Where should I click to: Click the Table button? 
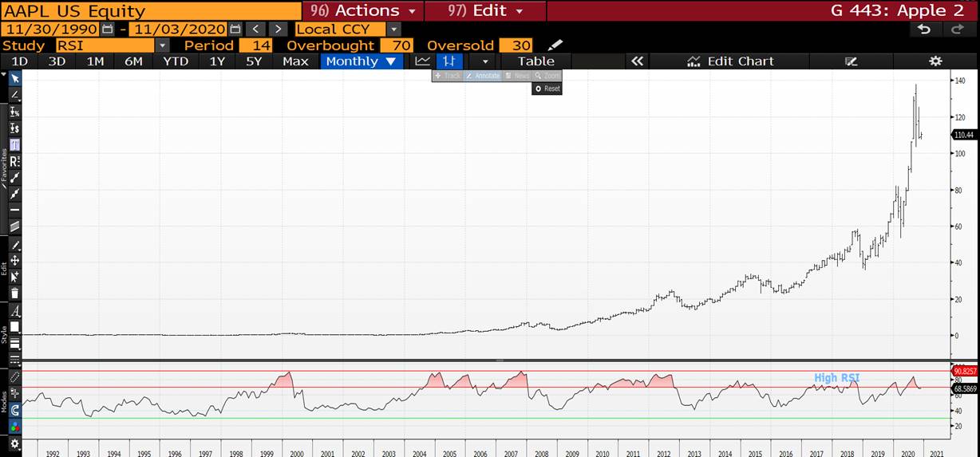[x=536, y=61]
